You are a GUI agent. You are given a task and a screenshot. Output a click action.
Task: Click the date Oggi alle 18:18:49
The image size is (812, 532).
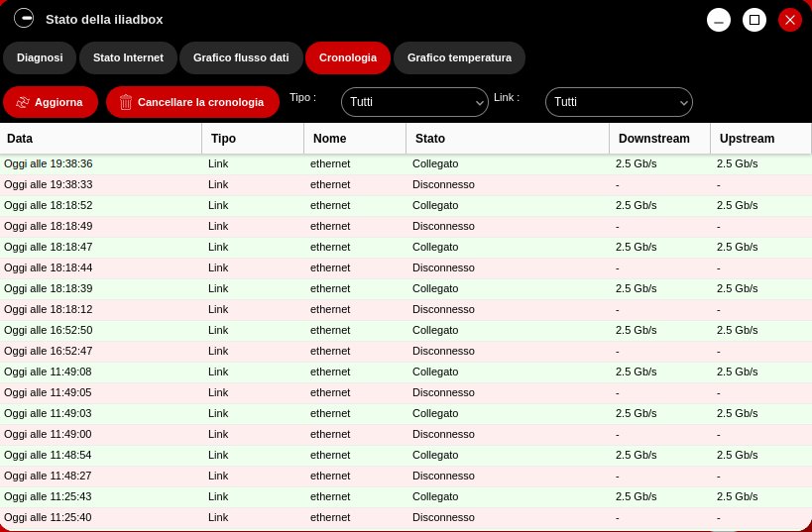pos(49,226)
